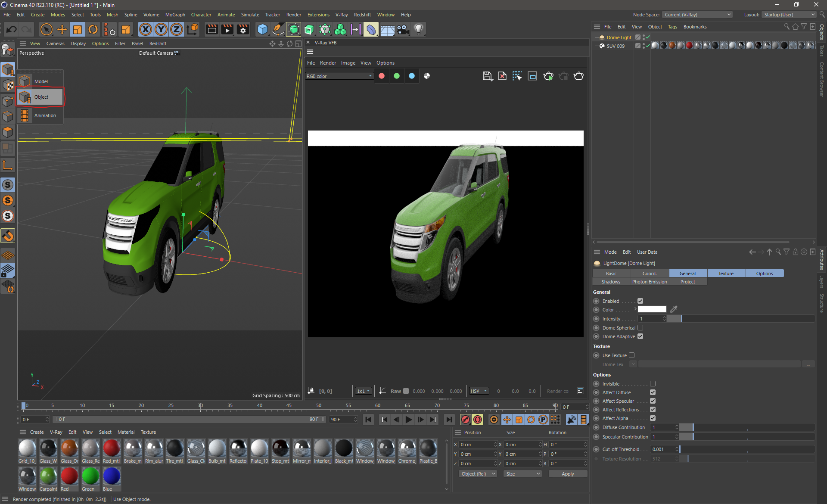Screen dimensions: 827x504
Task: Click the Play Forwards button
Action: 409,420
